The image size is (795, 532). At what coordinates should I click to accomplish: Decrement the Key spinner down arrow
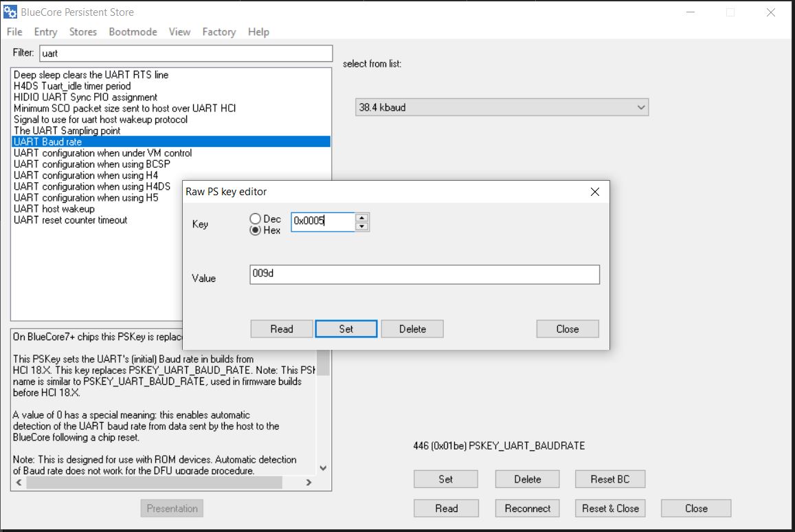pos(361,227)
